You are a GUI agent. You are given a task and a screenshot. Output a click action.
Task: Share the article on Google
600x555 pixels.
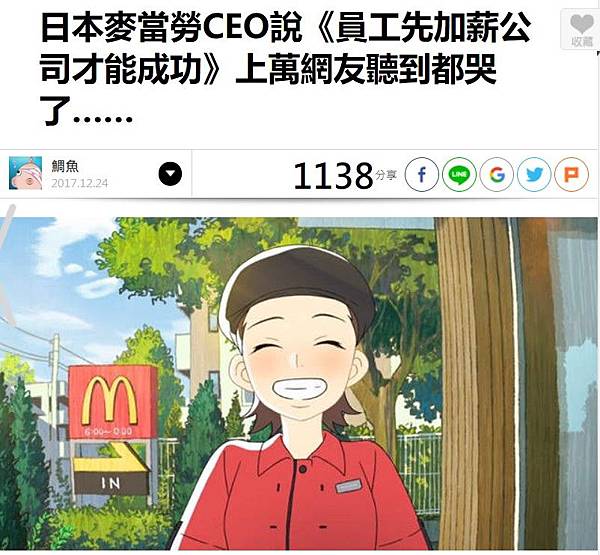[x=496, y=174]
